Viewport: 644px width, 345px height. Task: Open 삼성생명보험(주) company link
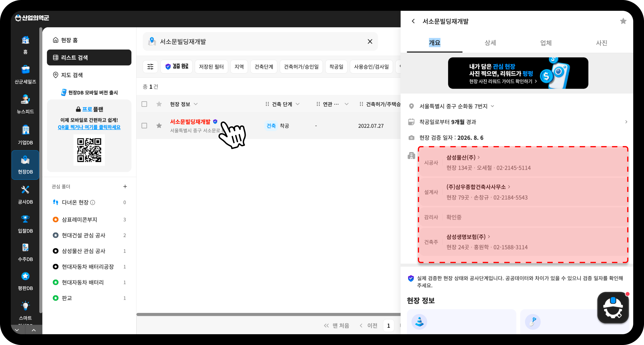point(468,237)
